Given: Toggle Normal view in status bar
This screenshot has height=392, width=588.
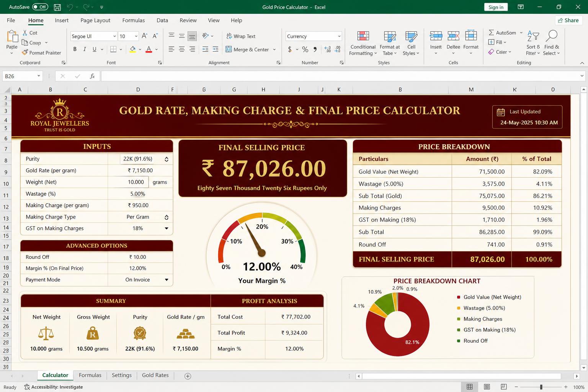Looking at the screenshot, I should point(470,387).
